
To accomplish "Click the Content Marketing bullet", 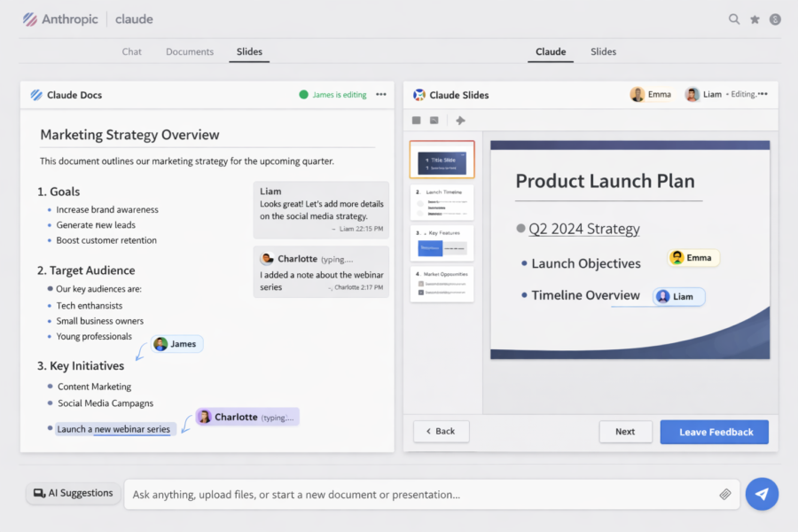I will point(94,387).
